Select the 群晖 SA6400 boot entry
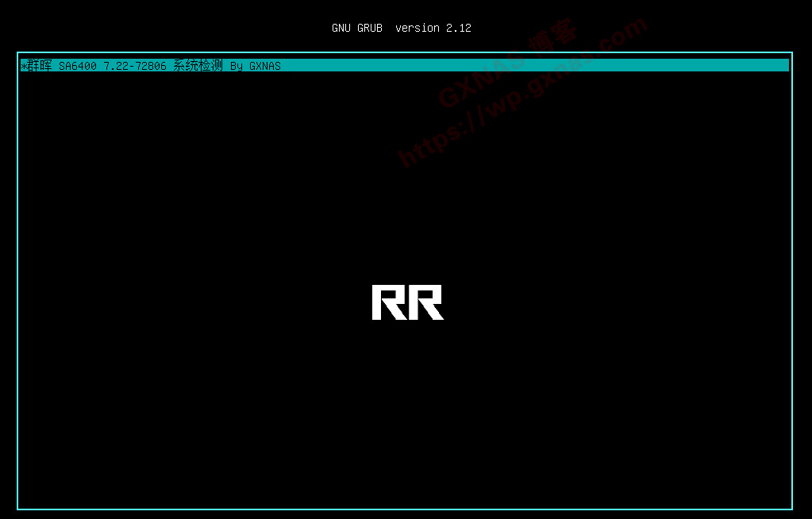The height and width of the screenshot is (519, 812). point(151,66)
